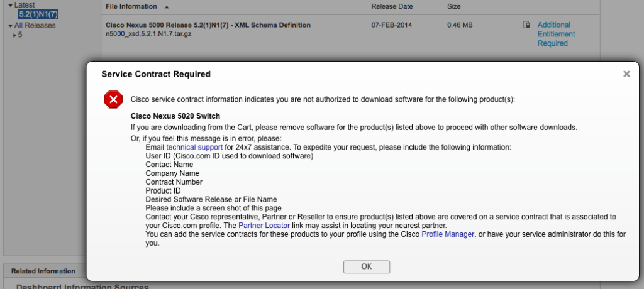Select the 5.2(1)N1(7) release item
This screenshot has height=289, width=644.
38,15
